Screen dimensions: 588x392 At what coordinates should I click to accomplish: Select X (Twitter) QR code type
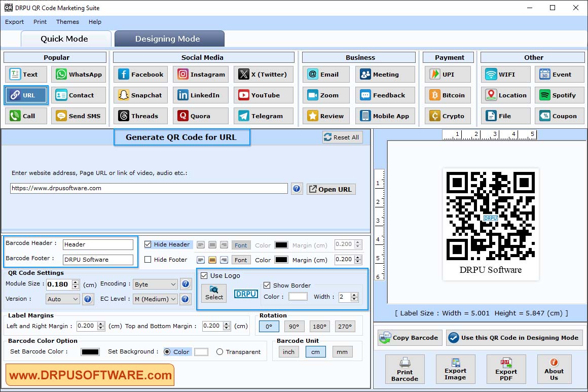click(263, 74)
